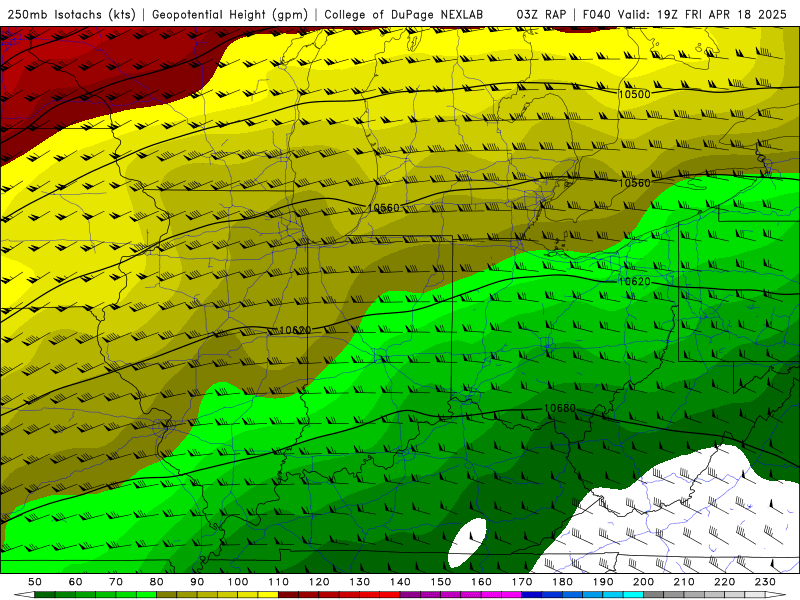Click the 200 value on the color scale

[x=643, y=582]
